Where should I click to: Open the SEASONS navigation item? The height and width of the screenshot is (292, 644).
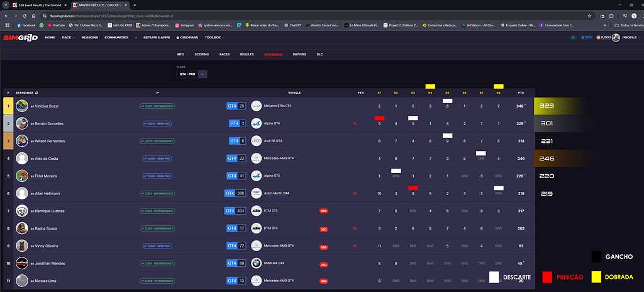point(89,37)
